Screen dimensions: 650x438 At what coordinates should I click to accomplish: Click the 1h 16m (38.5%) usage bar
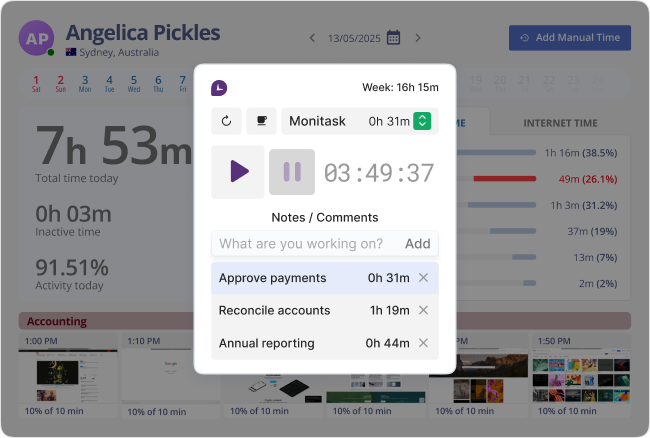coord(497,153)
